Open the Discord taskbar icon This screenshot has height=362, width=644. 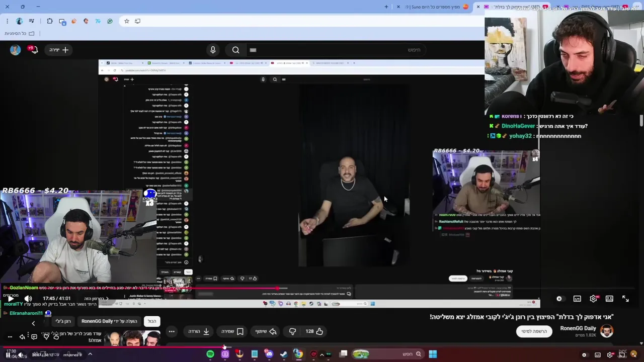point(269,354)
